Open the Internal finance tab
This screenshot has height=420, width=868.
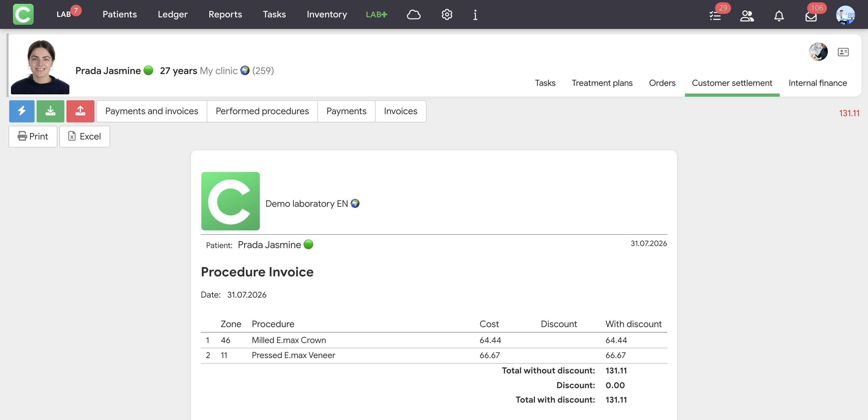[x=818, y=83]
